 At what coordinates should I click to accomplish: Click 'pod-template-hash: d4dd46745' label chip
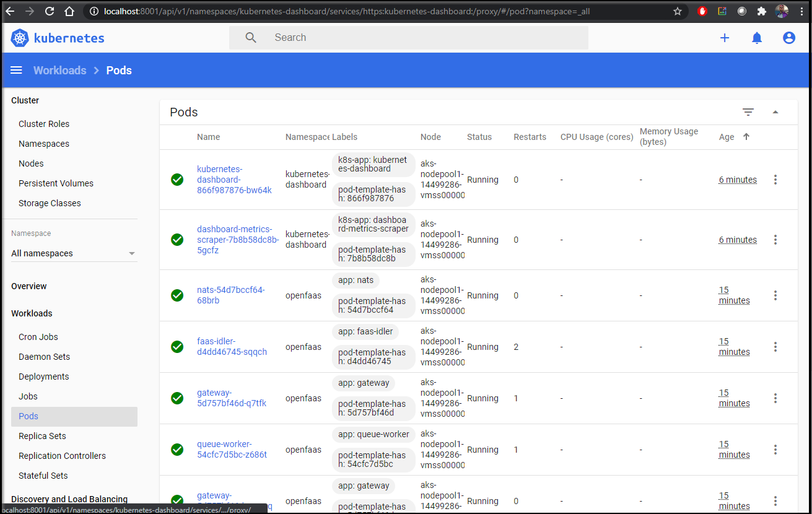373,357
